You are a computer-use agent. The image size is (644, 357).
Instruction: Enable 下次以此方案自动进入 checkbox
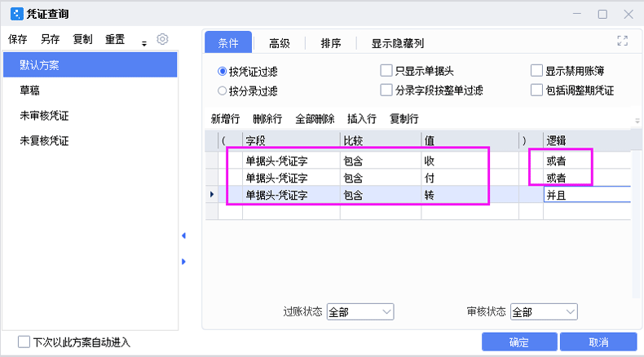click(24, 342)
